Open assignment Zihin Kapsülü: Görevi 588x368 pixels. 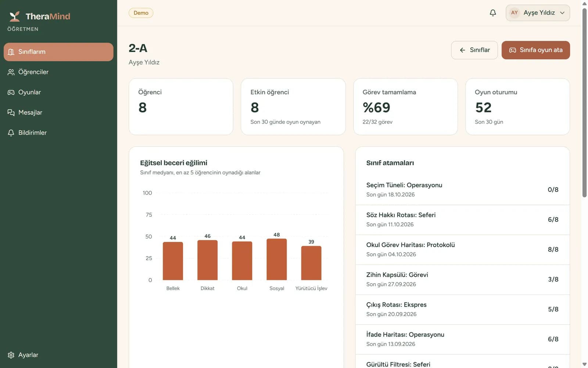tap(462, 280)
